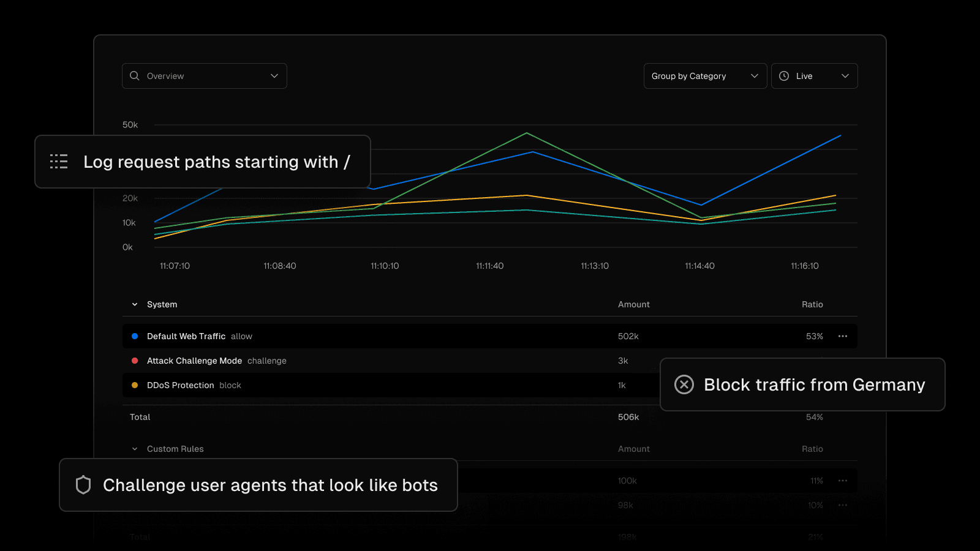Click the list icon in Log request paths card
The height and width of the screenshot is (551, 980).
click(x=59, y=162)
